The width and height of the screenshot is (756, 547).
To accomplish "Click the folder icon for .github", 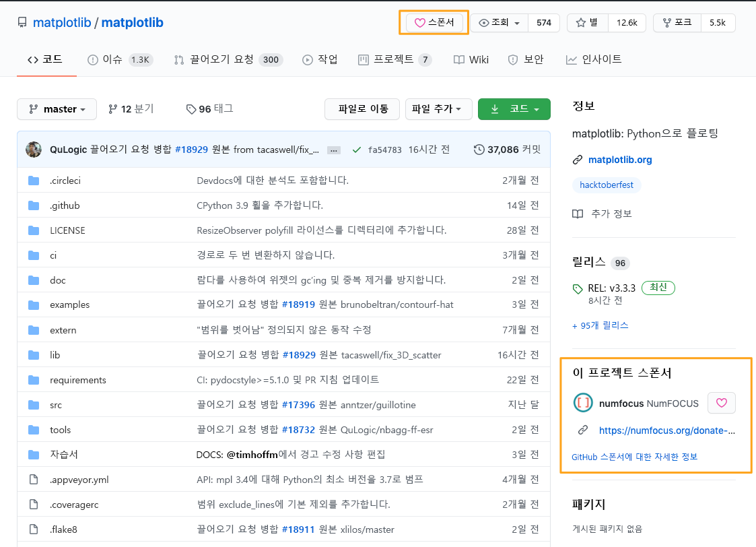I will [34, 205].
